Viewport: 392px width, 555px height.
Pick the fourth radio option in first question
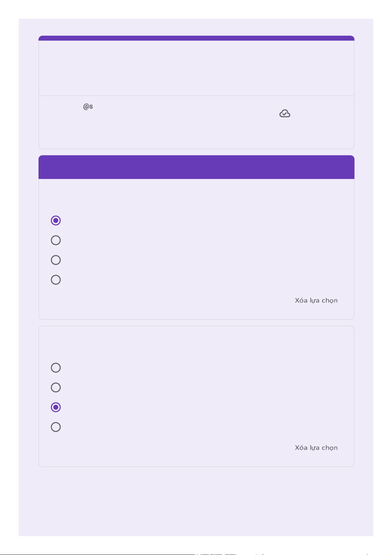click(x=56, y=280)
